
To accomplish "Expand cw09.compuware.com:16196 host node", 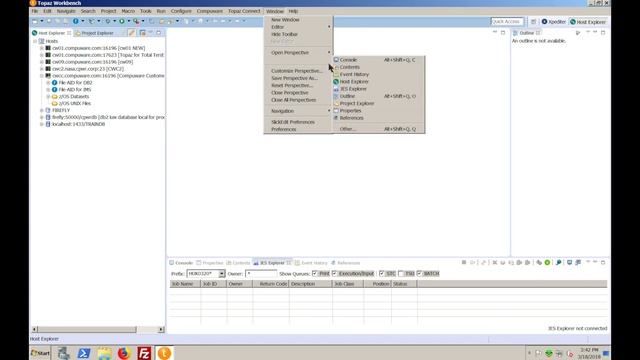I will coord(42,62).
